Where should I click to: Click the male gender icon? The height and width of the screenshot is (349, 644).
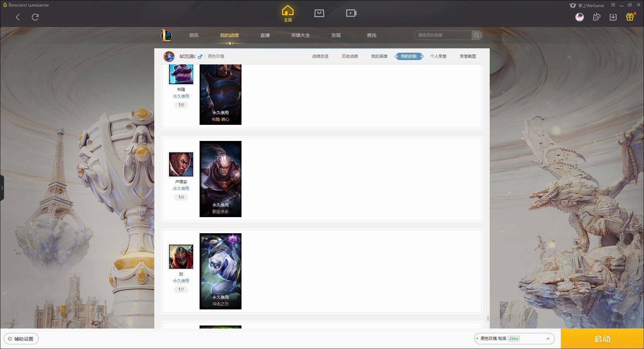pos(200,56)
